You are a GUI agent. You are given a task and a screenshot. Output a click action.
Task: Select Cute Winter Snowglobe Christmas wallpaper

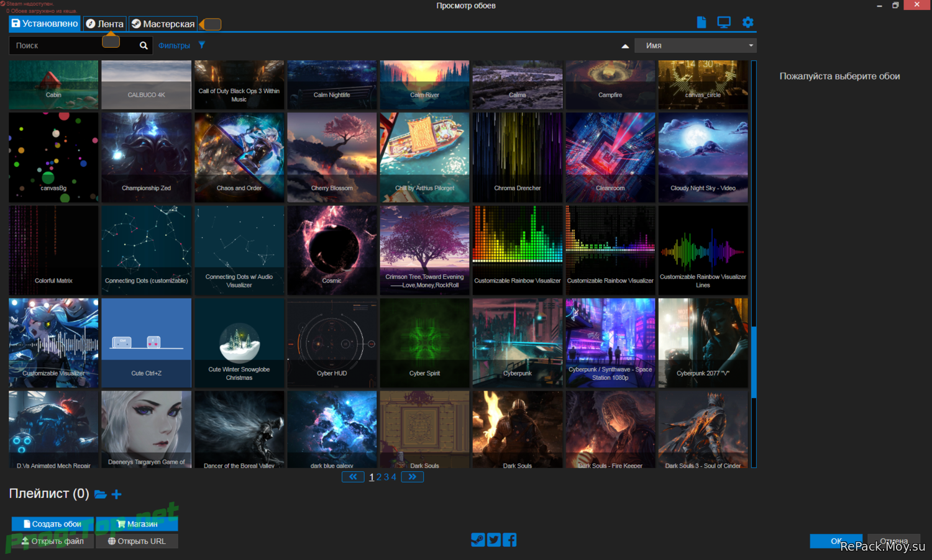pyautogui.click(x=239, y=343)
